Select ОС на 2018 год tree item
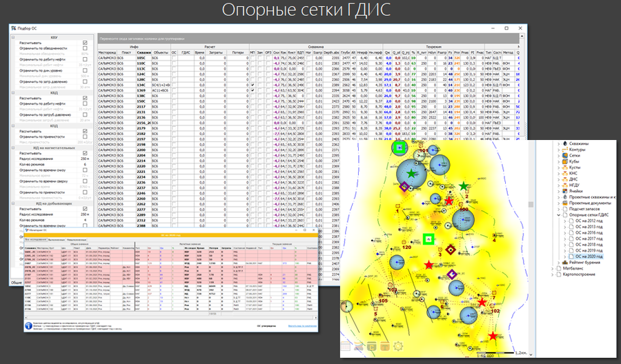The image size is (621, 364). 589,245
